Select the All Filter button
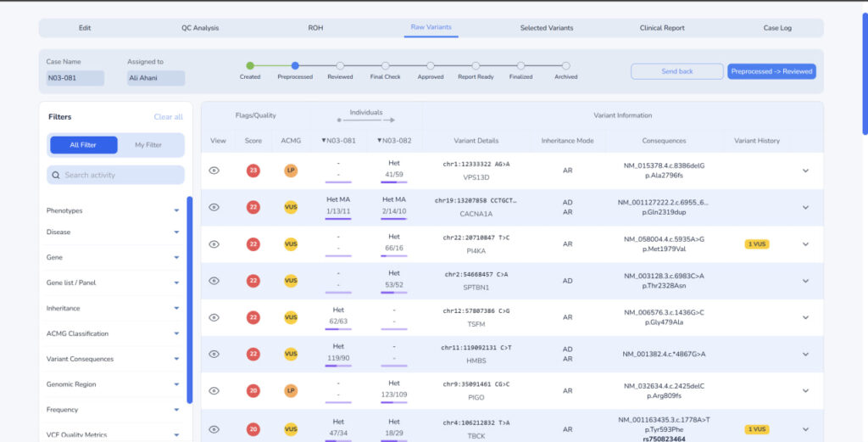The width and height of the screenshot is (868, 442). point(83,145)
